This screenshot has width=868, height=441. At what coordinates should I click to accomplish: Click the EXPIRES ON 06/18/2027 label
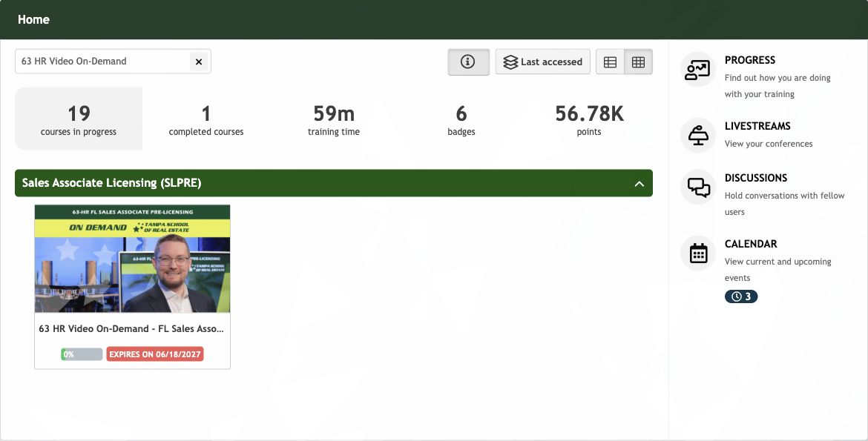click(x=155, y=354)
